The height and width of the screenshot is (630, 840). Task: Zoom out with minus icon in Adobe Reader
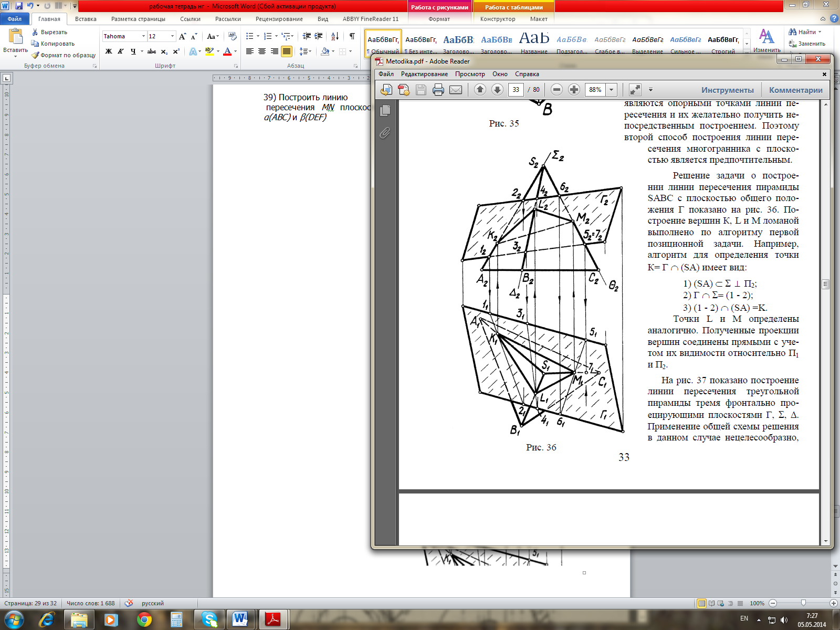pyautogui.click(x=557, y=90)
